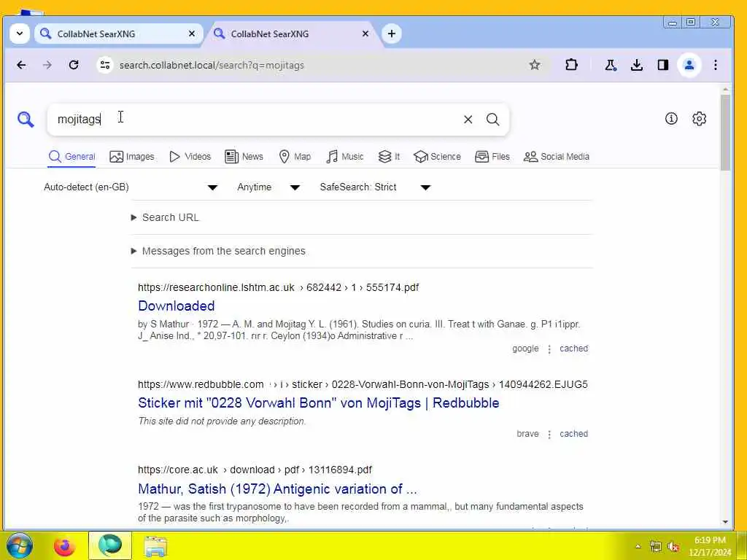Open the Downloads icon in toolbar
The height and width of the screenshot is (560, 747).
pyautogui.click(x=636, y=65)
